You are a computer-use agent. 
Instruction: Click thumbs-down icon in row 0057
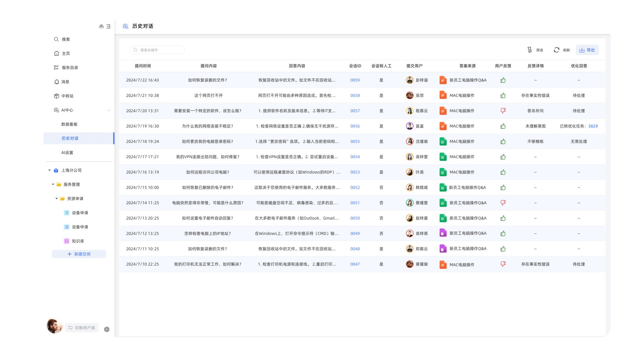(503, 111)
